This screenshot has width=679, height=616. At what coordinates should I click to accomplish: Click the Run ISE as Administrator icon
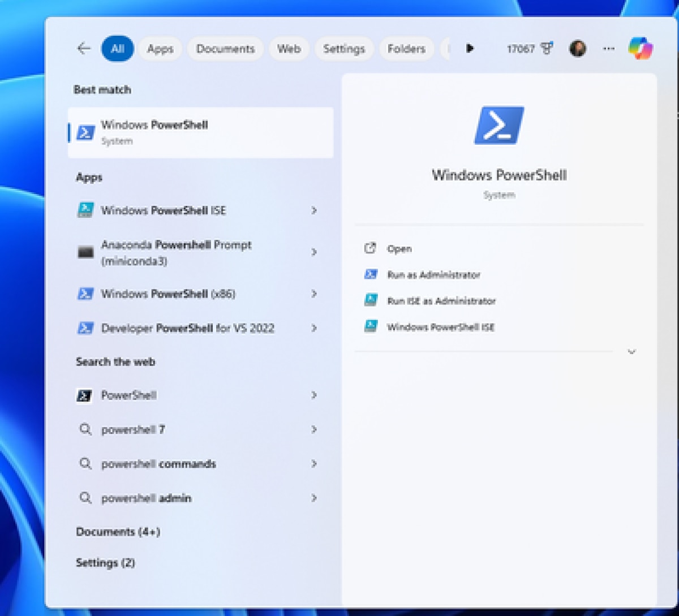click(371, 301)
